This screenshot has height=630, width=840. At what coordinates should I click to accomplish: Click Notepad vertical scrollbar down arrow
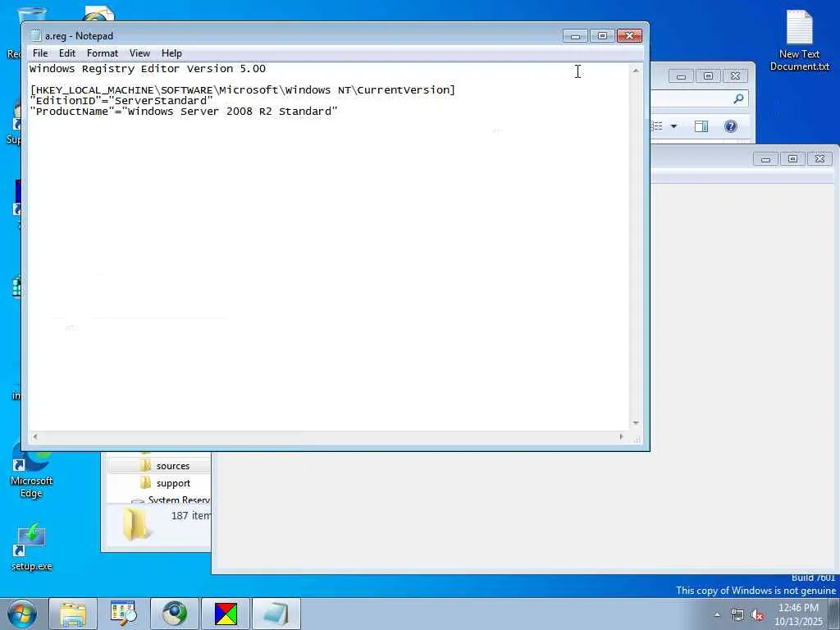coord(636,423)
